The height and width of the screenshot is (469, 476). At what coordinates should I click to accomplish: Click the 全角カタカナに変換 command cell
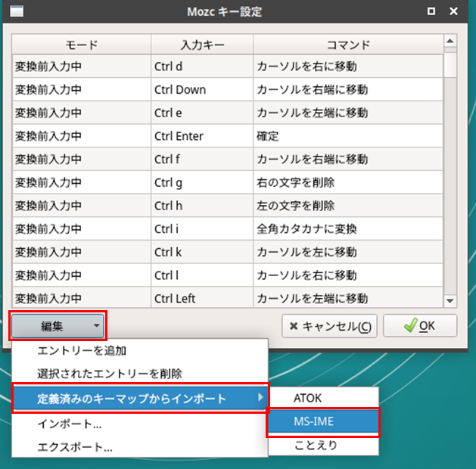point(348,228)
